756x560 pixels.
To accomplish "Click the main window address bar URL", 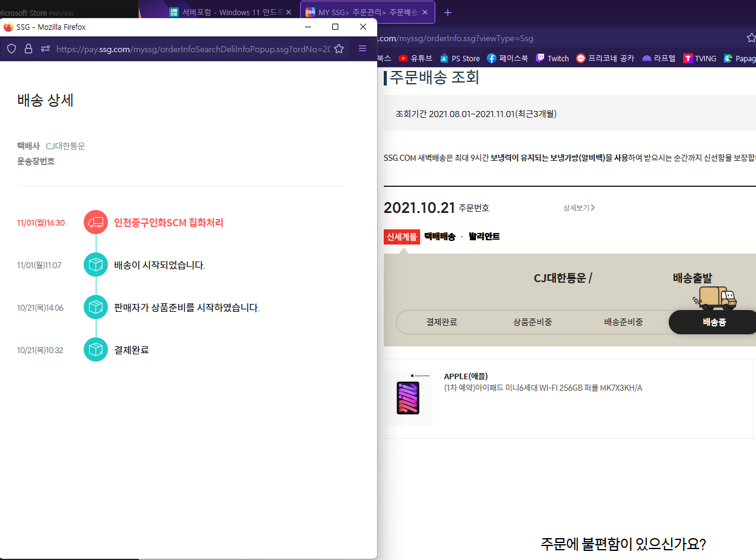I will [x=457, y=38].
